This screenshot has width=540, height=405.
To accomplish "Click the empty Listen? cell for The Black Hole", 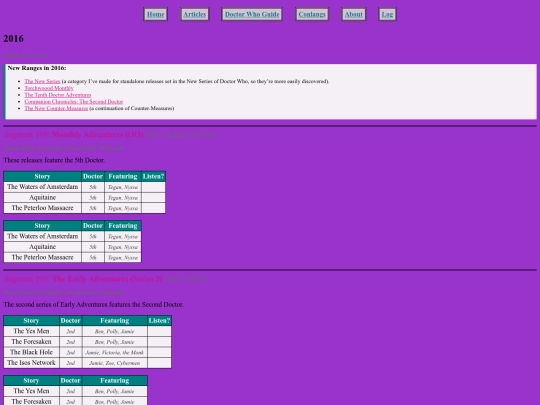I will click(x=159, y=352).
